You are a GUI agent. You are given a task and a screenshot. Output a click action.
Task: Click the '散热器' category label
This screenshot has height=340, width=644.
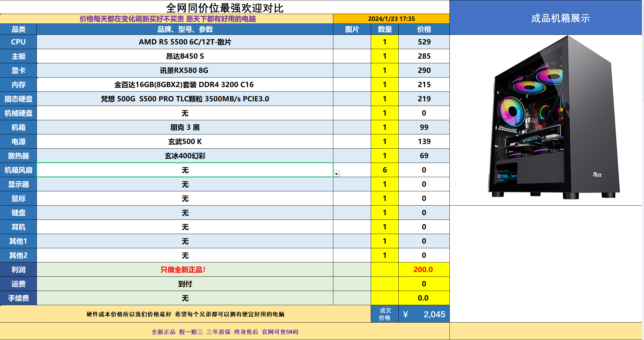18,156
